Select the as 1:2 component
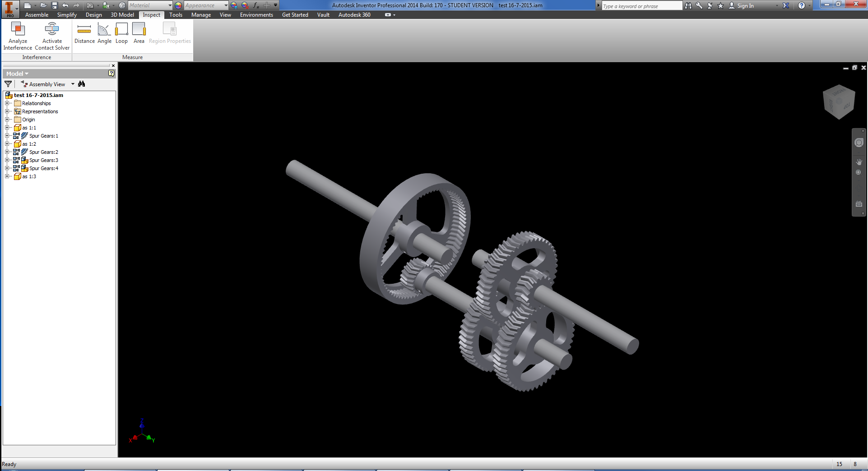 click(x=29, y=144)
